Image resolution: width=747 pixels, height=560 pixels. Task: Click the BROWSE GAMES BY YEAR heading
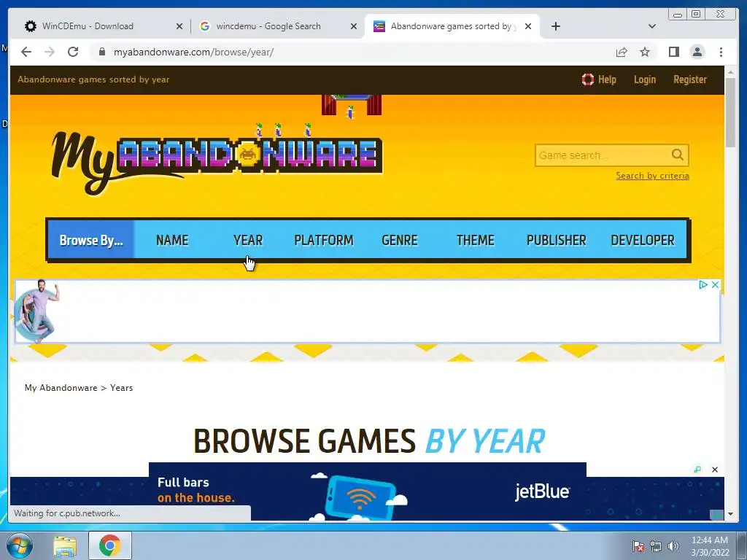coord(368,441)
